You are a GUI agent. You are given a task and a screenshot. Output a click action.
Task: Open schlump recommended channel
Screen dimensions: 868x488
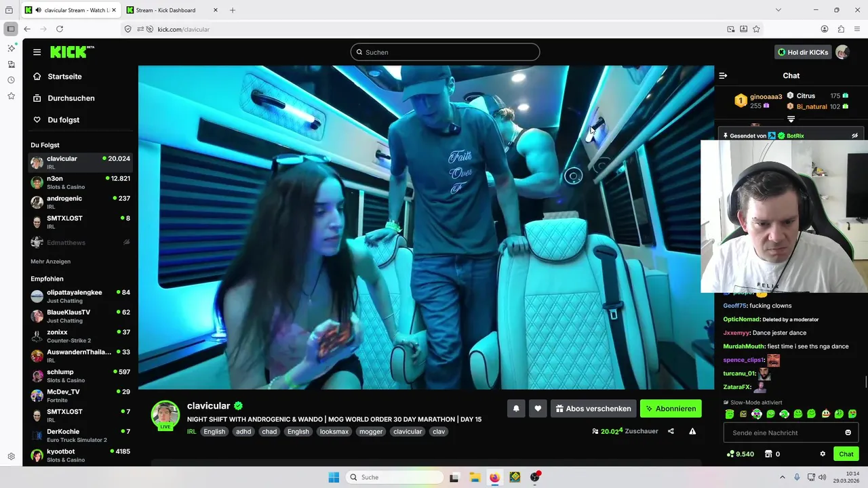(81, 375)
